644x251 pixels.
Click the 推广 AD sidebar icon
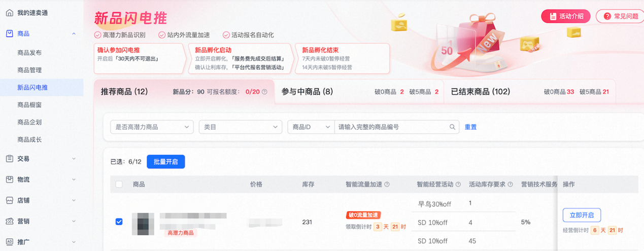pos(9,242)
